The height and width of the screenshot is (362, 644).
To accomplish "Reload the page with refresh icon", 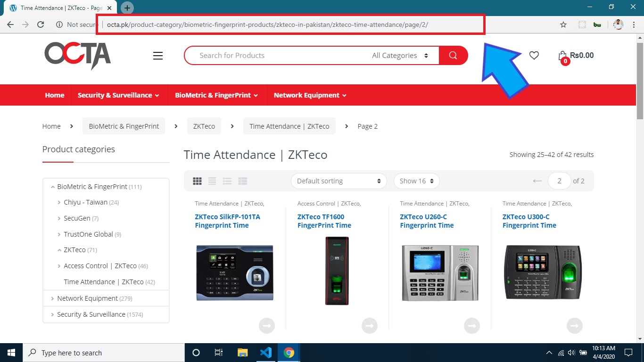I will coord(41,25).
